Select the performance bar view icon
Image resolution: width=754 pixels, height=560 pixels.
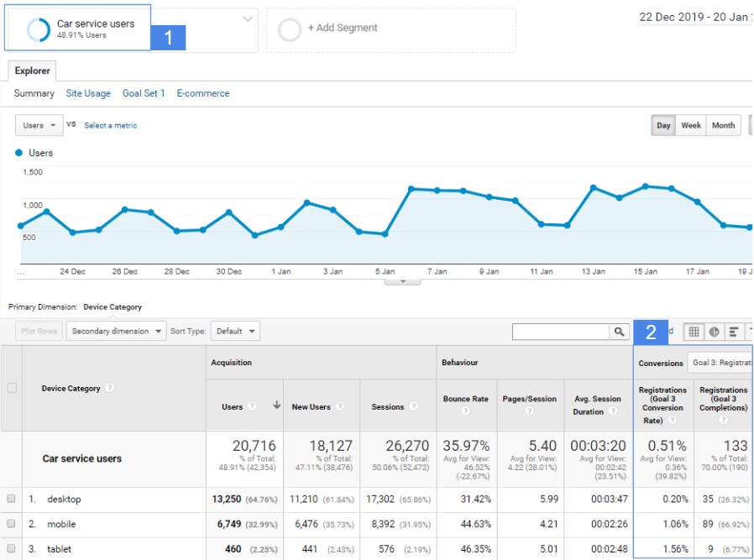(734, 332)
